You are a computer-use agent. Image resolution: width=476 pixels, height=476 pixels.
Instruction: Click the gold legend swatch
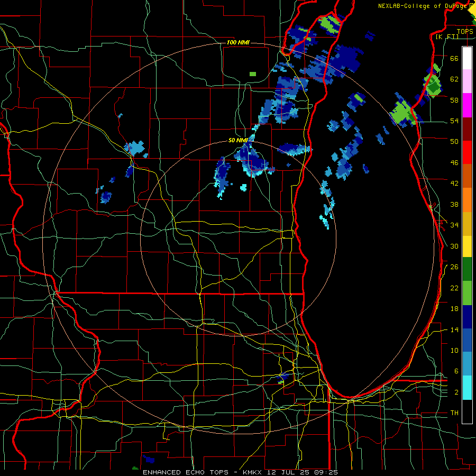(467, 224)
